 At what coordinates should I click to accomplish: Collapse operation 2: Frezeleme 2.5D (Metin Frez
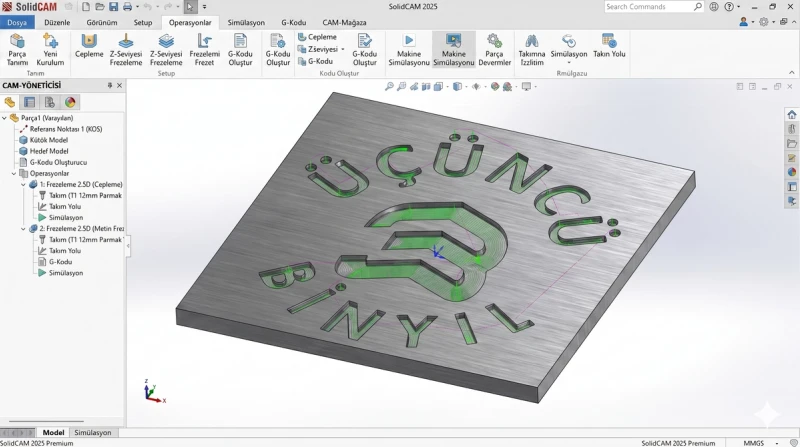click(23, 229)
